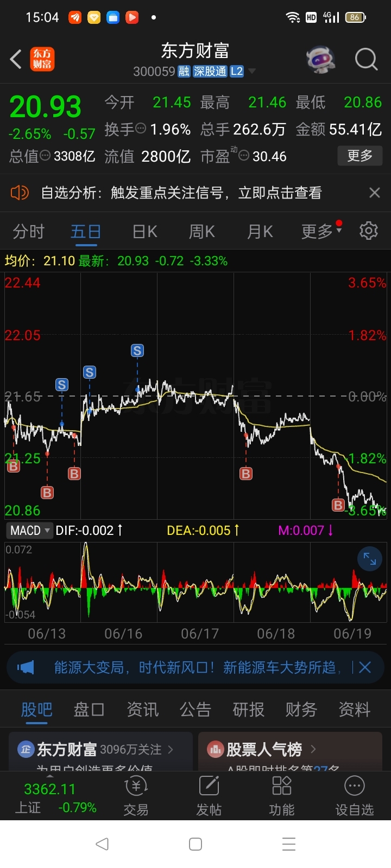Image resolution: width=391 pixels, height=868 pixels.
Task: Switch to the 公告 tab
Action: click(195, 709)
